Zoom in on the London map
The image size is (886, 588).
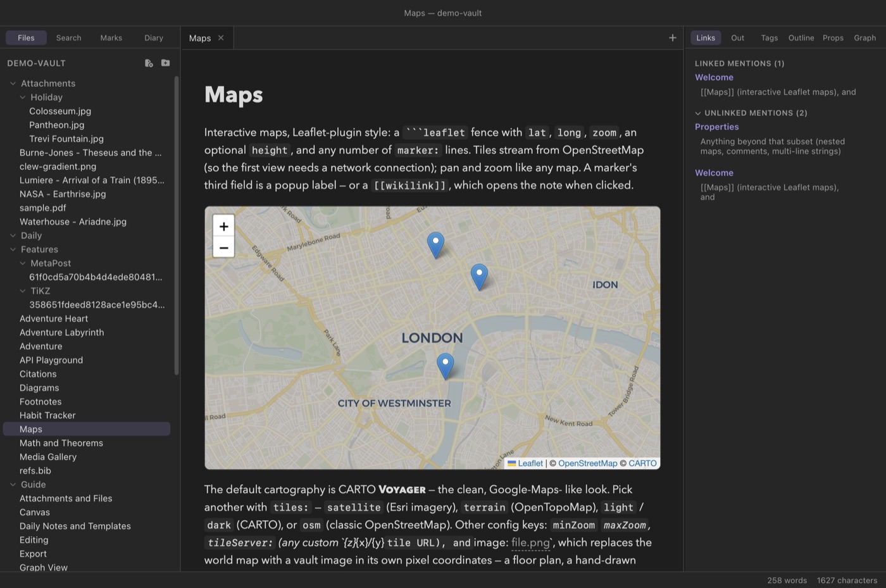coord(224,226)
